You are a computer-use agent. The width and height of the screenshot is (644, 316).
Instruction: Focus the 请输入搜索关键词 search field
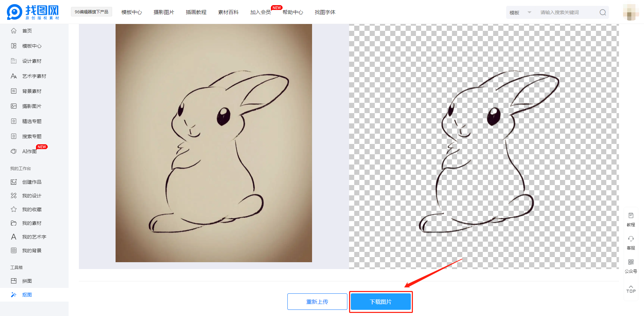click(568, 12)
